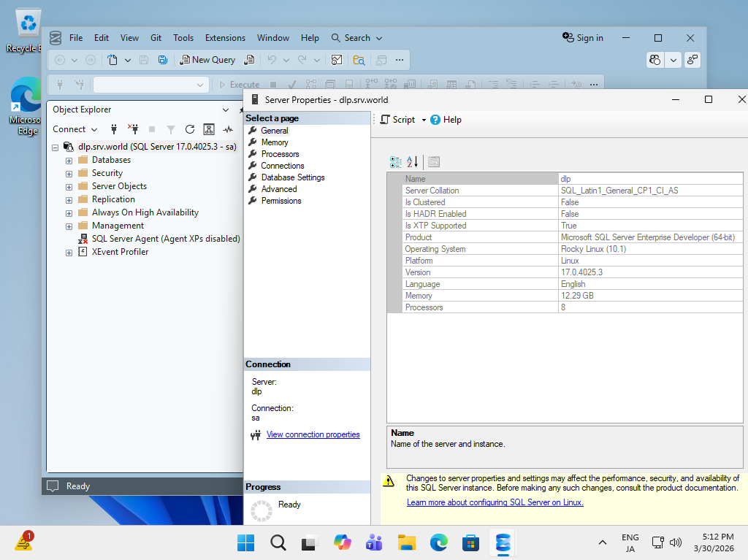
Task: Select the Advanced page
Action: pos(279,189)
